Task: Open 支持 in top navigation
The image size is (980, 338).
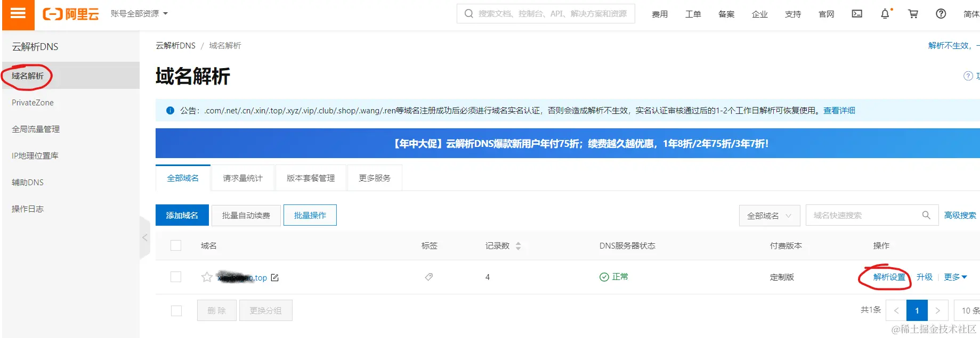Action: pyautogui.click(x=793, y=14)
